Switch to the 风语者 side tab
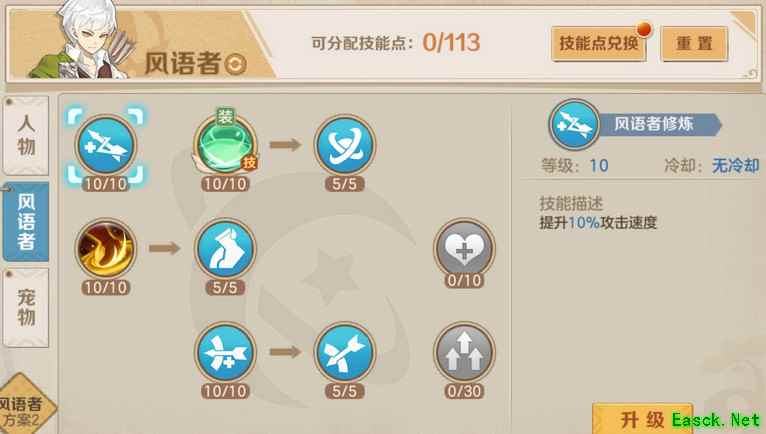Screen dimensions: 766x434 point(26,221)
